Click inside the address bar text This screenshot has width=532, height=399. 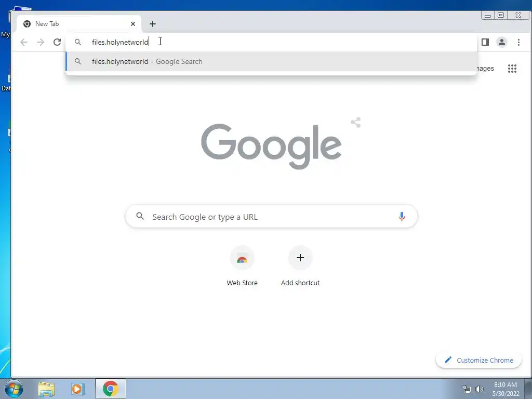120,42
